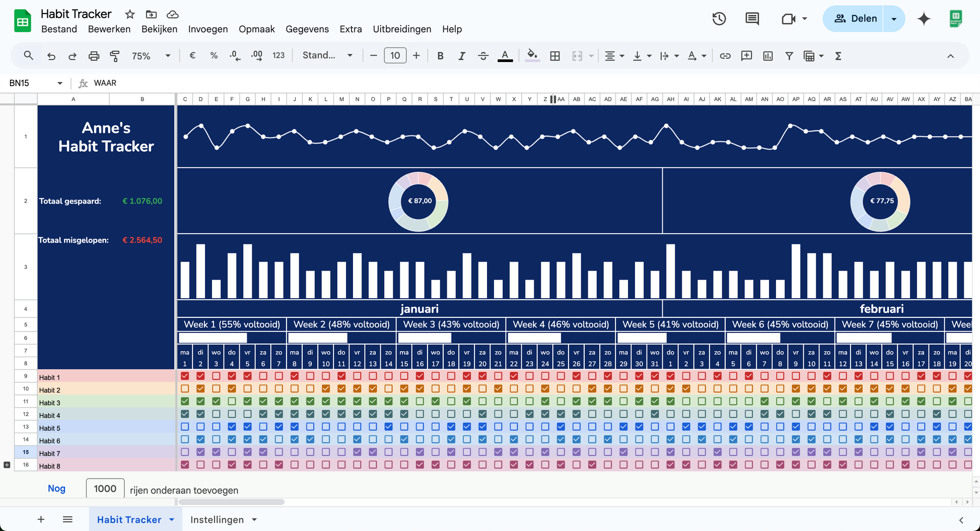Screen dimensions: 980x531
Task: Open the text color picker
Action: 505,56
